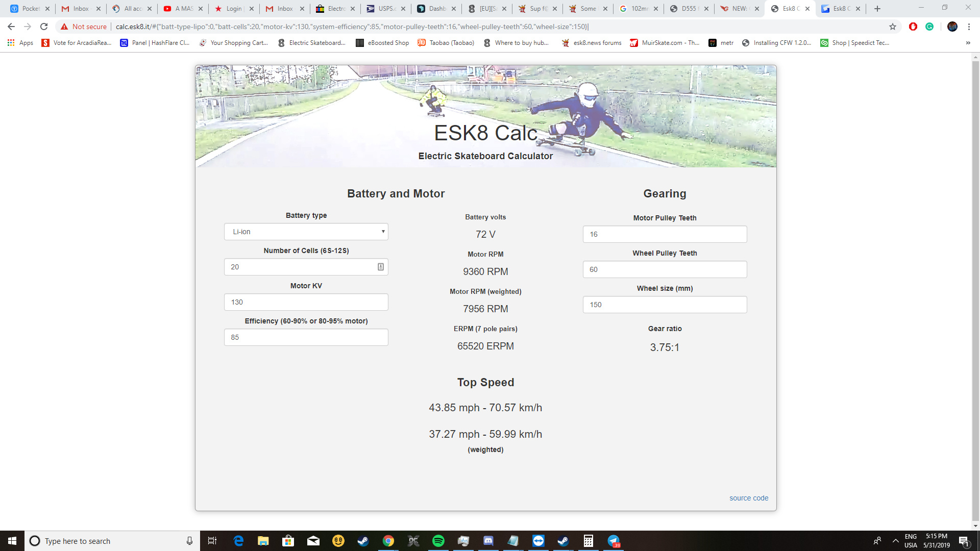Open Chrome's three-dot menu
The image size is (980, 551).
[969, 27]
